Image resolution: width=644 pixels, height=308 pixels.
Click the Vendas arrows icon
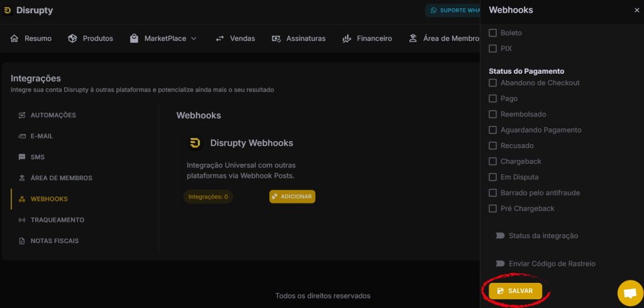[x=219, y=38]
